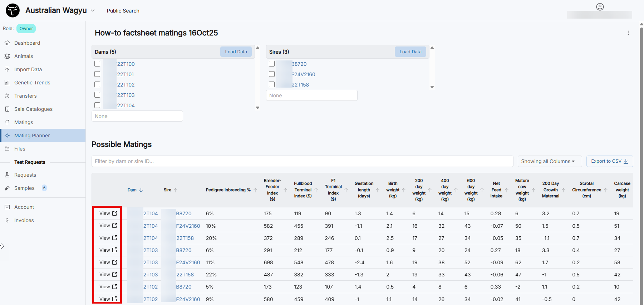
Task: Click the Australian Wagyu bull logo
Action: 13,10
